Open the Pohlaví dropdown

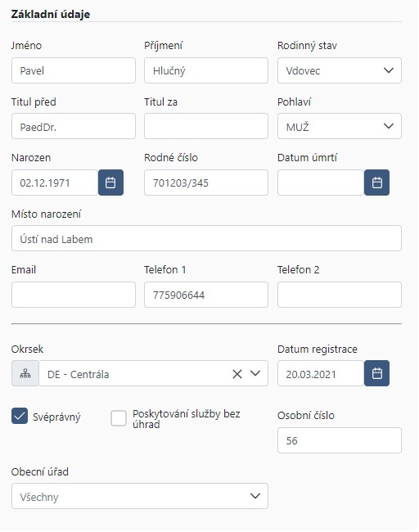click(340, 126)
